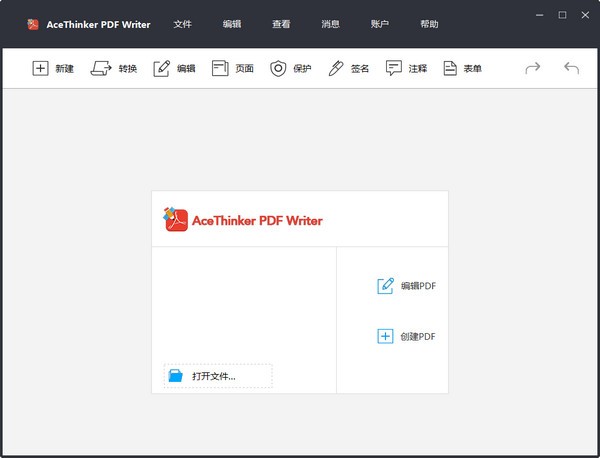Click the 打开文件... button
The height and width of the screenshot is (458, 600).
pyautogui.click(x=218, y=376)
